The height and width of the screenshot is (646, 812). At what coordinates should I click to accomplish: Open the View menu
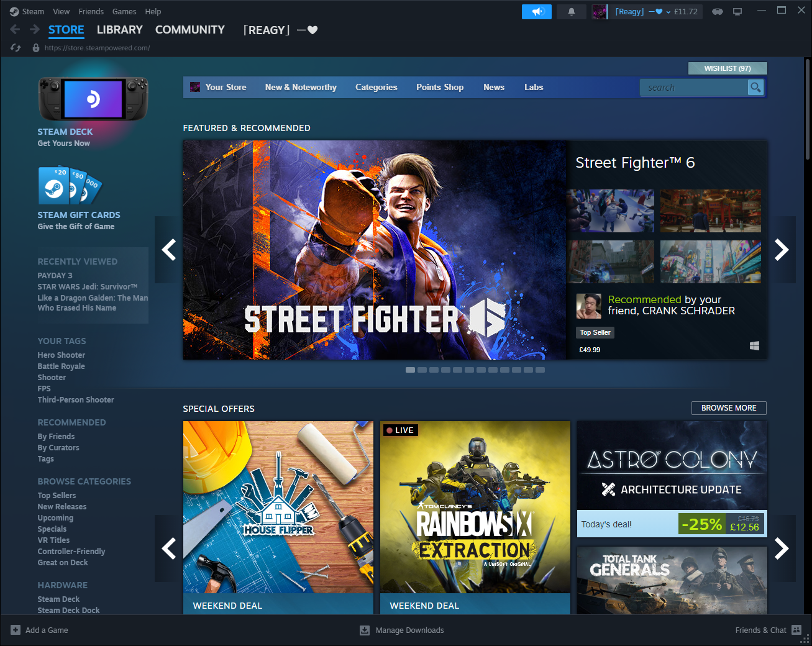coord(61,11)
